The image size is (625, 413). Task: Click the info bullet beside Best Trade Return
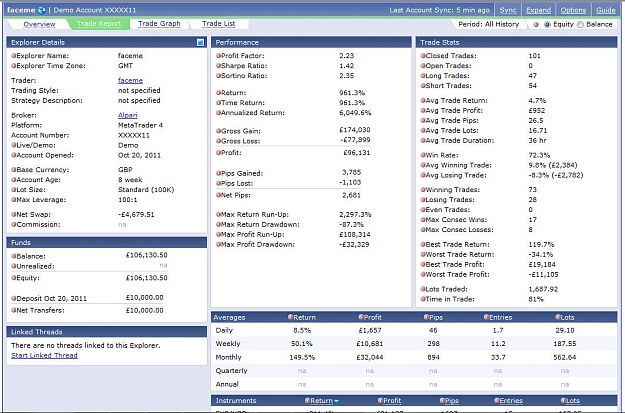tap(423, 244)
